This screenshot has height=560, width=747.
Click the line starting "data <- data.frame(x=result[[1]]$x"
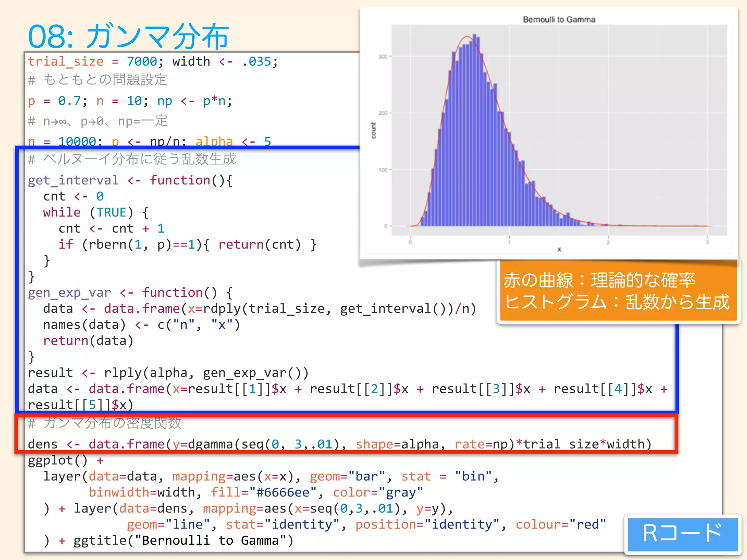(x=348, y=389)
